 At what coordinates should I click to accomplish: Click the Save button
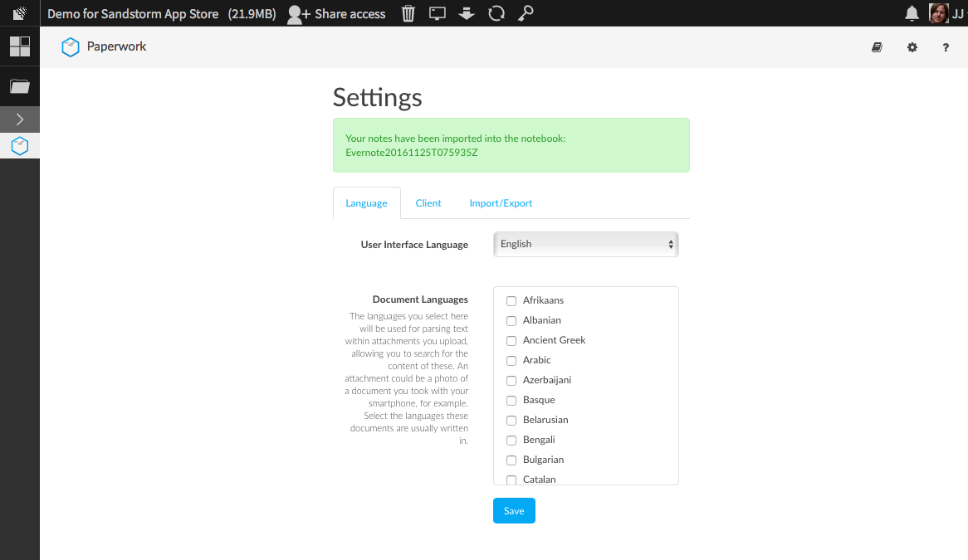coord(514,511)
